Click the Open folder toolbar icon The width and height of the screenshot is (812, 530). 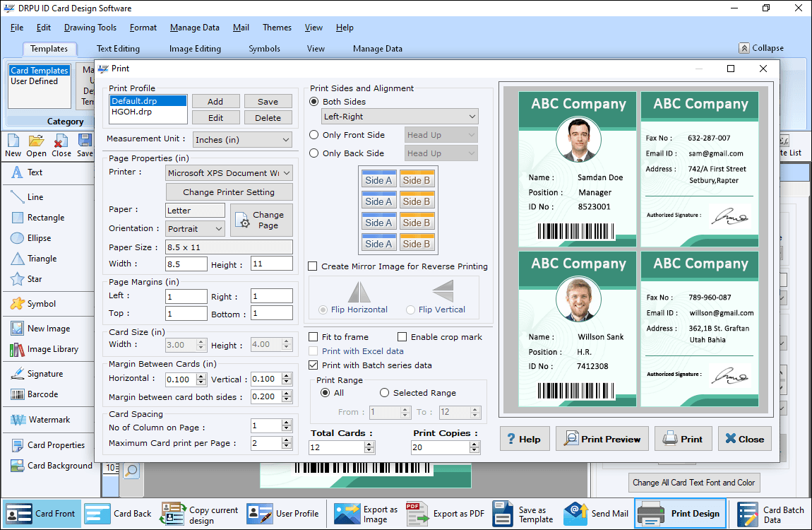[36, 145]
